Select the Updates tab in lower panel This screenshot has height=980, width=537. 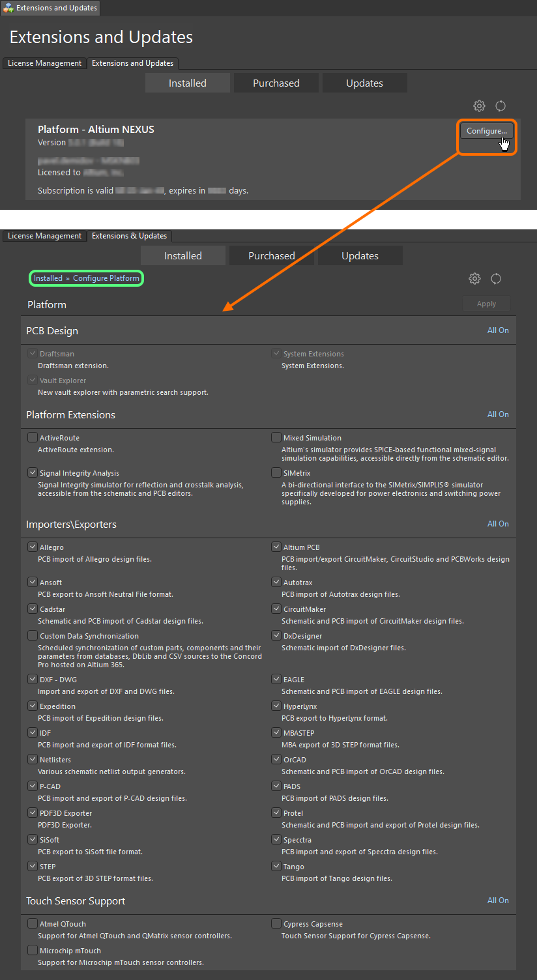[360, 256]
